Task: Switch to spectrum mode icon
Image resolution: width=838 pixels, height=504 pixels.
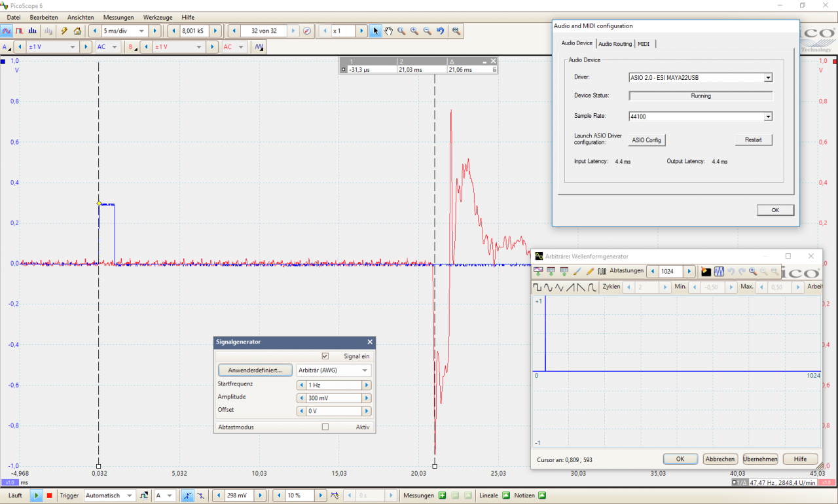Action: click(x=33, y=31)
